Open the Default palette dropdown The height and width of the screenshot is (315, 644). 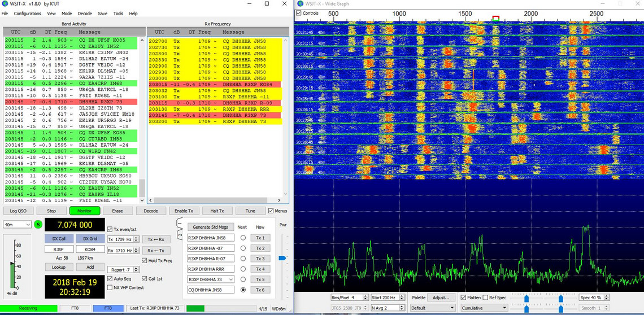click(433, 308)
